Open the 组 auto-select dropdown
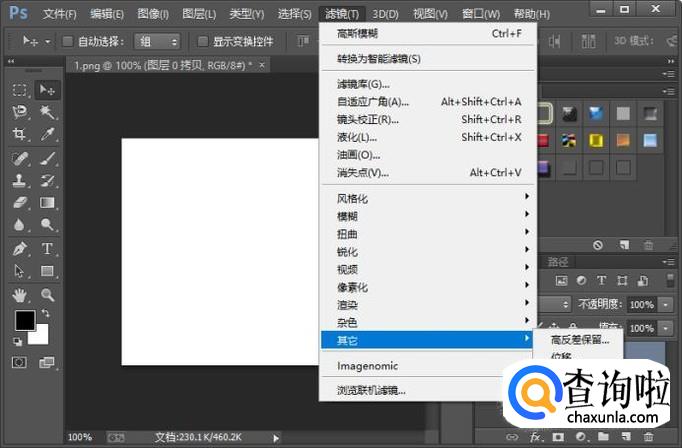The height and width of the screenshot is (448, 682). click(157, 42)
